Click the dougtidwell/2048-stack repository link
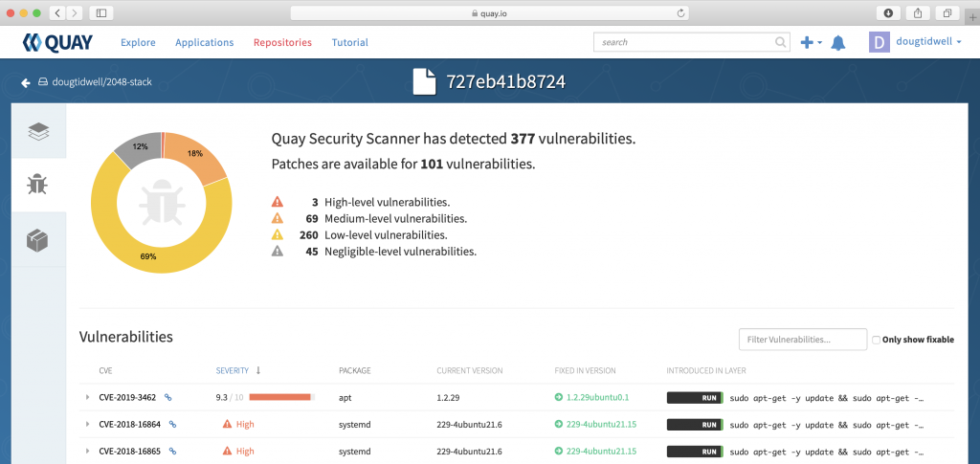The width and height of the screenshot is (980, 464). coord(100,82)
